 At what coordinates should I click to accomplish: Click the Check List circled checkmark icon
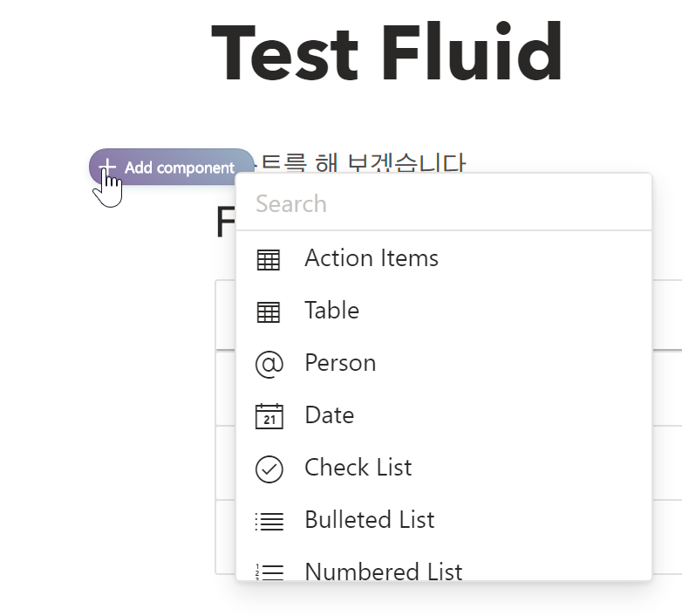(x=269, y=469)
